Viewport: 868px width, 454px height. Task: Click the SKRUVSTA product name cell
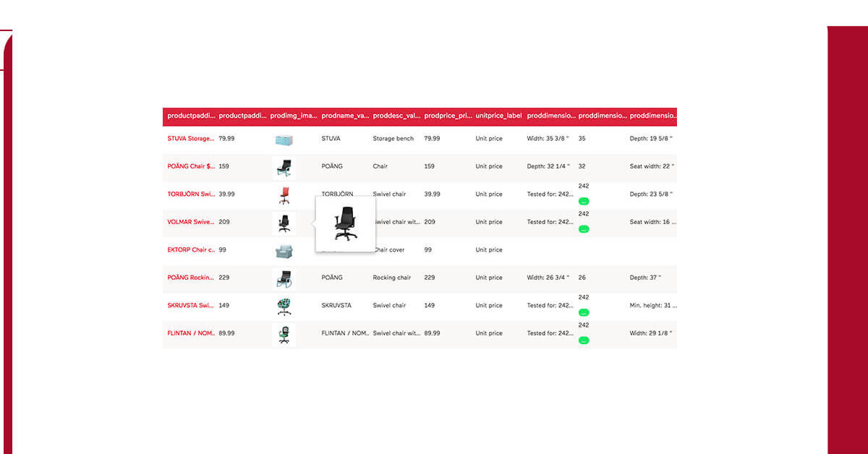coord(336,305)
